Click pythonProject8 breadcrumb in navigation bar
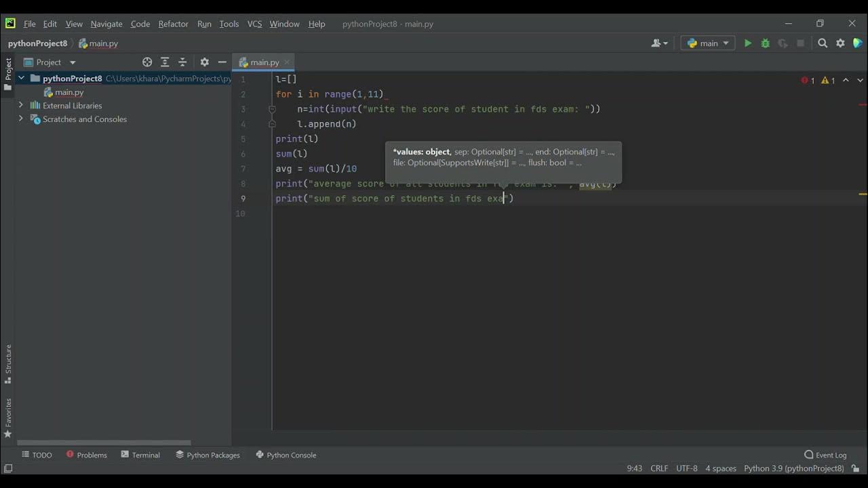The width and height of the screenshot is (868, 488). click(x=37, y=43)
